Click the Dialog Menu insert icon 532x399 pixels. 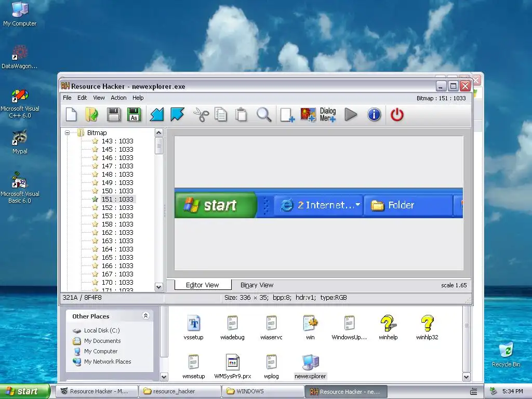(x=328, y=115)
